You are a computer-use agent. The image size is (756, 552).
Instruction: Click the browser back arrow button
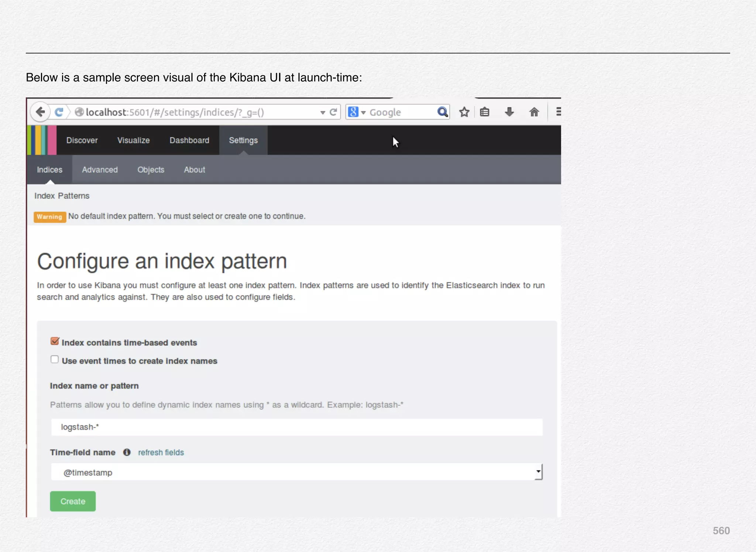pyautogui.click(x=40, y=112)
